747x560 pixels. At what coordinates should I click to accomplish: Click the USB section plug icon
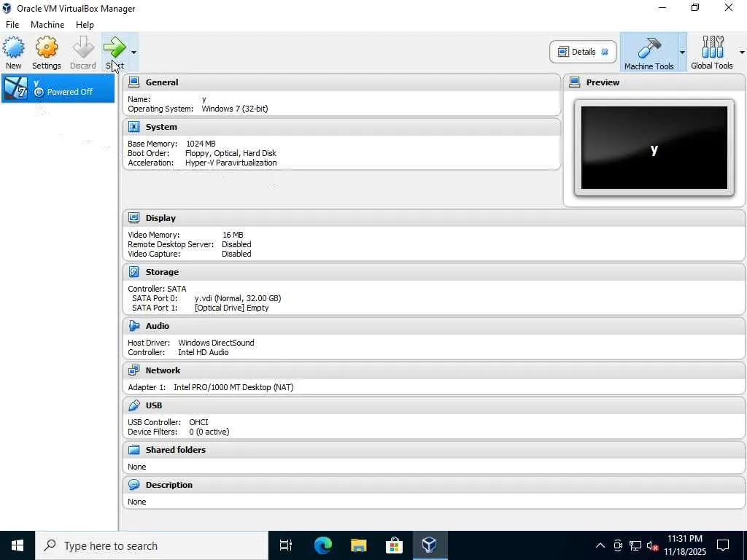click(x=134, y=405)
